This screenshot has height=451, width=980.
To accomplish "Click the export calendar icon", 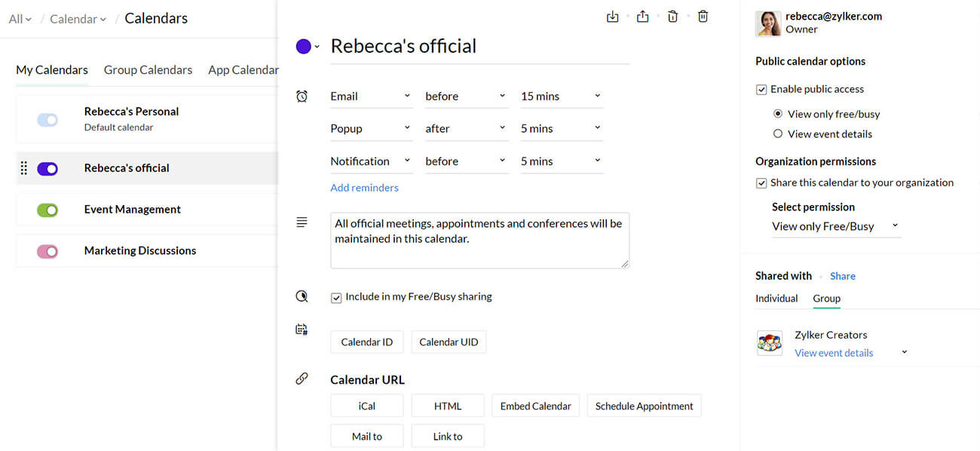I will (x=642, y=17).
